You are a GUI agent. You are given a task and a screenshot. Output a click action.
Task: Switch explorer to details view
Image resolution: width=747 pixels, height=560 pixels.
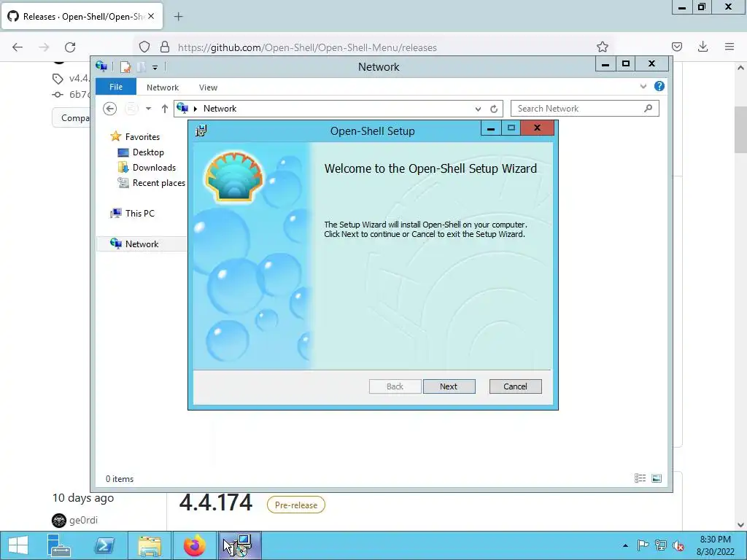tap(640, 478)
